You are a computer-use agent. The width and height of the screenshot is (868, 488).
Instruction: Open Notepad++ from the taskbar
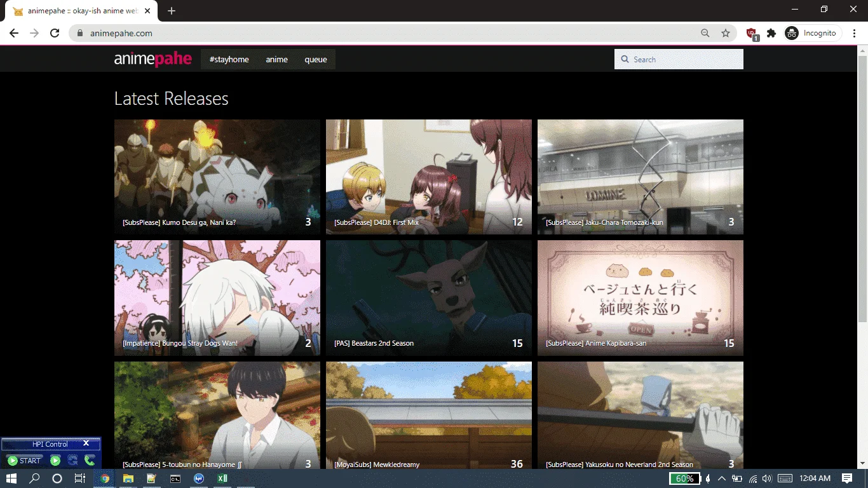(151, 478)
